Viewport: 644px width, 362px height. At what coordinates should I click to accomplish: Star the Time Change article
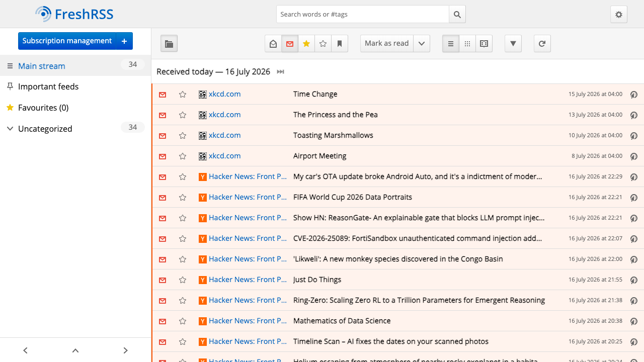click(183, 95)
